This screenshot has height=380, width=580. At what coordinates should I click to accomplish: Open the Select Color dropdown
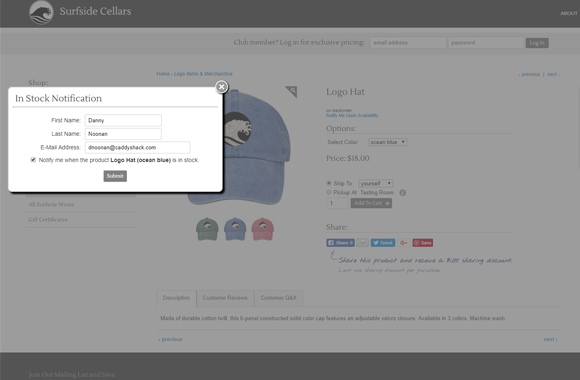(x=388, y=142)
